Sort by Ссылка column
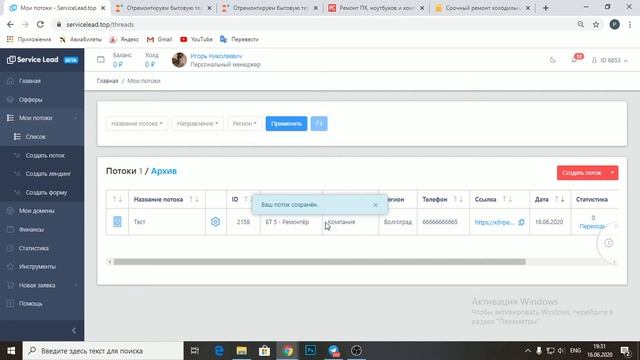This screenshot has height=360, width=640. tap(507, 199)
